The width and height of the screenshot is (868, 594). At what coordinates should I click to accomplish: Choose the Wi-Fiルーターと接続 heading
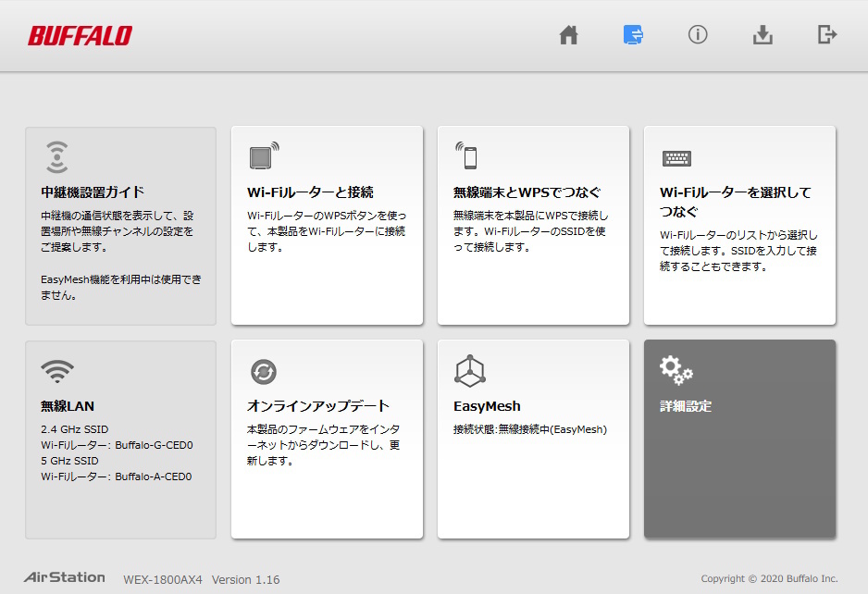(x=310, y=192)
